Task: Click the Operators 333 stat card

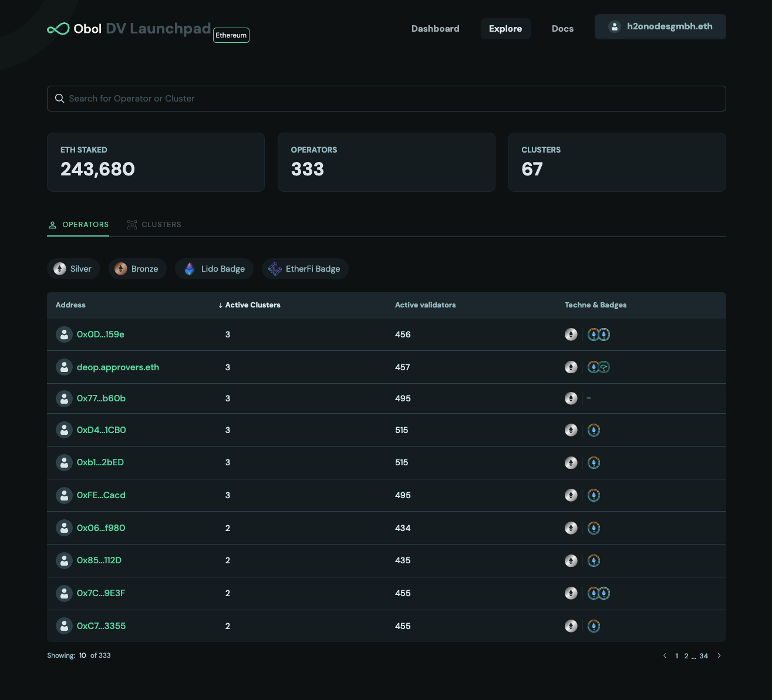Action: 386,162
